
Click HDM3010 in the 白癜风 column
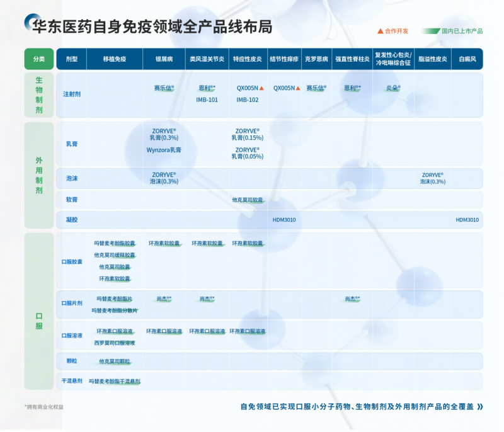click(x=467, y=220)
